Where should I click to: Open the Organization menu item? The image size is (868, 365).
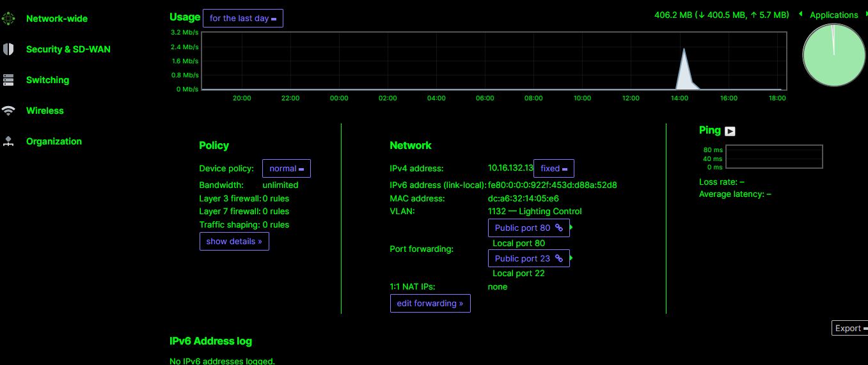click(54, 141)
